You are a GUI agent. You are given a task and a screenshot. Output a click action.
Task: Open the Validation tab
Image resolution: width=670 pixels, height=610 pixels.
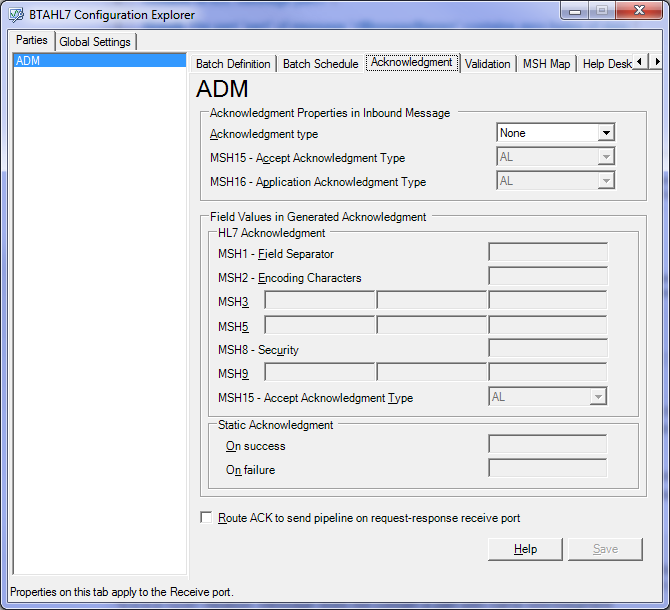pos(488,64)
